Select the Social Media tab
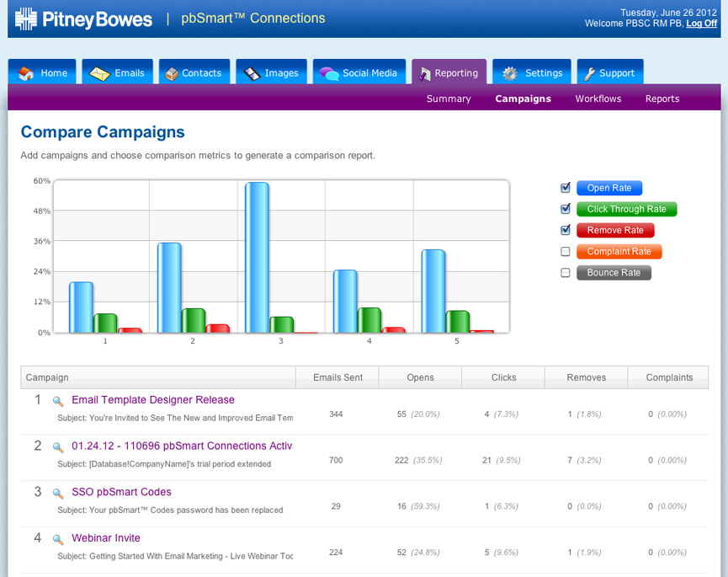The height and width of the screenshot is (577, 728). click(359, 72)
